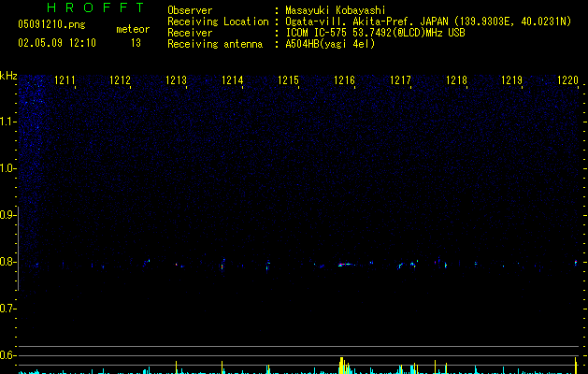Image resolution: width=588 pixels, height=374 pixels.
Task: Click the yellow intensity spike at 1220
Action: click(x=576, y=366)
